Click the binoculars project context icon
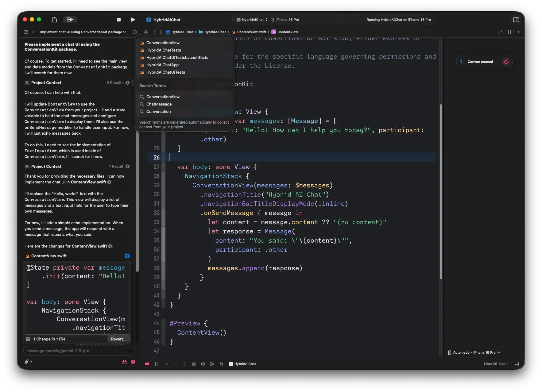This screenshot has width=542, height=392. pos(124,362)
